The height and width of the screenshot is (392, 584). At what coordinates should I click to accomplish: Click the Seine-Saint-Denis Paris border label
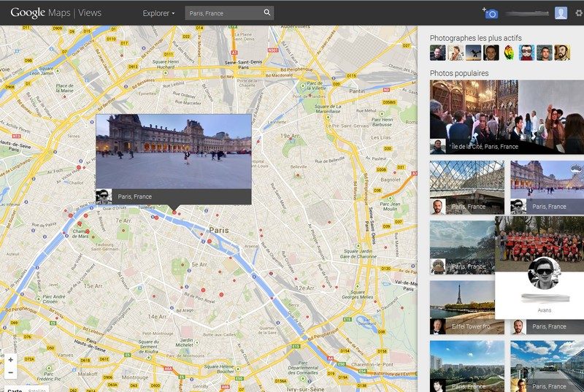pos(243,65)
